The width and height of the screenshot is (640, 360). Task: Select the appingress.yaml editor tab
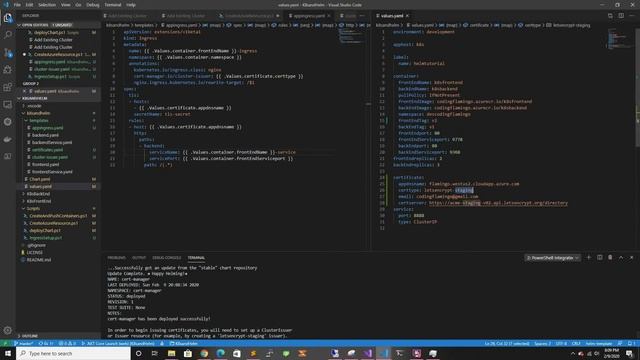click(309, 16)
